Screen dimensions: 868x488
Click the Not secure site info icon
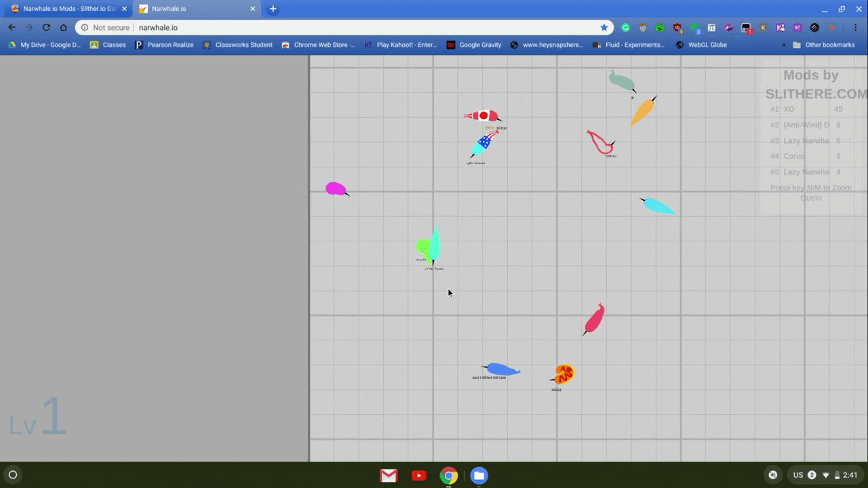point(85,28)
